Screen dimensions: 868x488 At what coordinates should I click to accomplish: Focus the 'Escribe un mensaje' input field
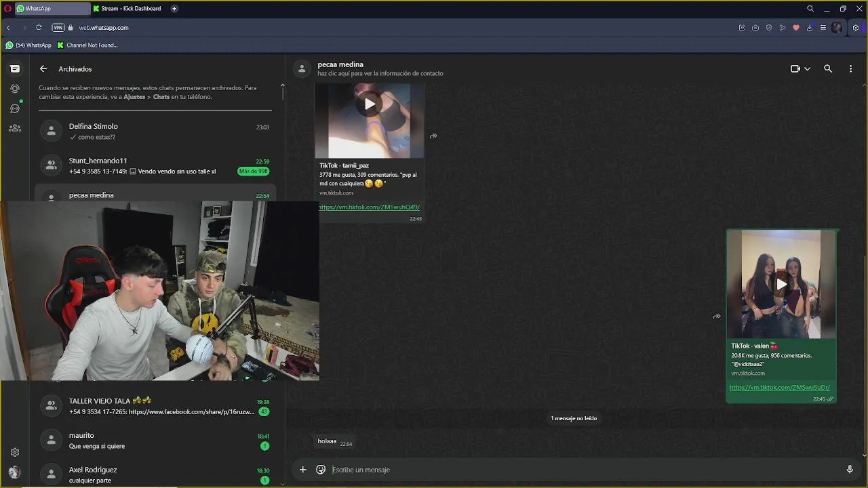tap(583, 470)
